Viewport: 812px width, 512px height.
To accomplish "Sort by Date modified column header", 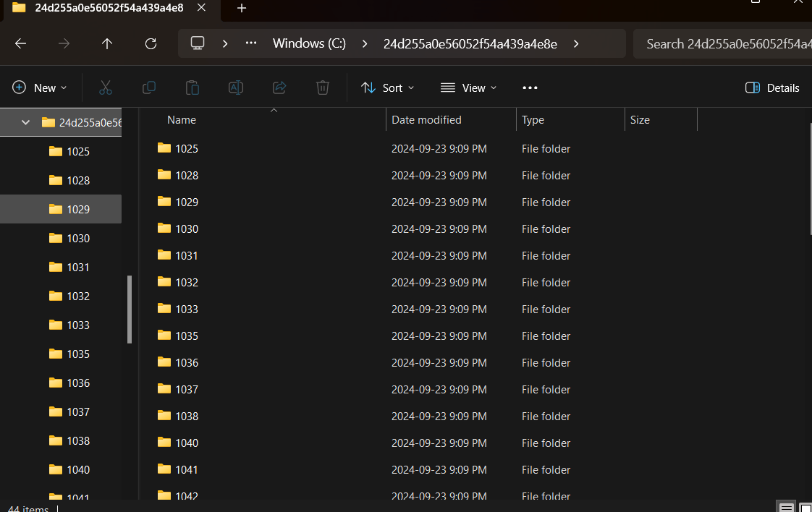I will pos(451,120).
